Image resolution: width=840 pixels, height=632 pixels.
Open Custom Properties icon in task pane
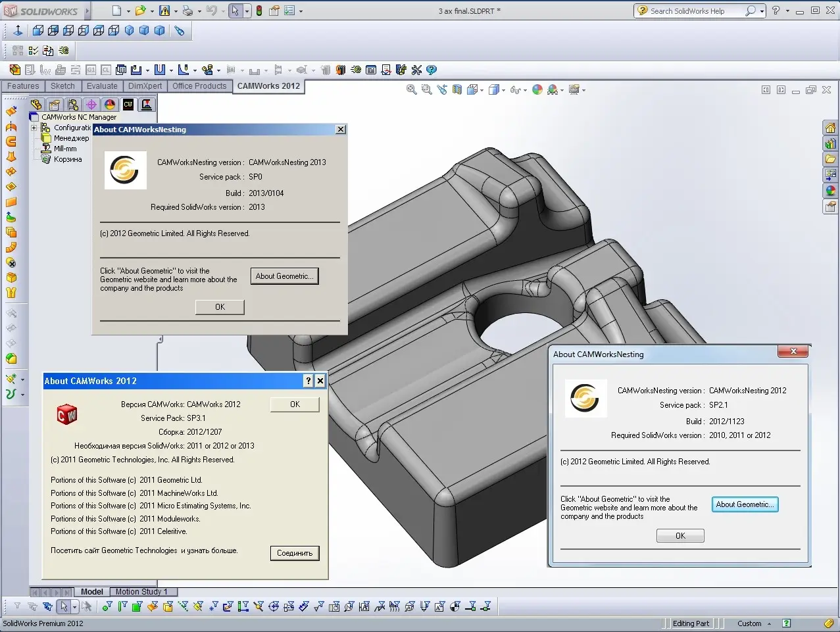tap(831, 207)
